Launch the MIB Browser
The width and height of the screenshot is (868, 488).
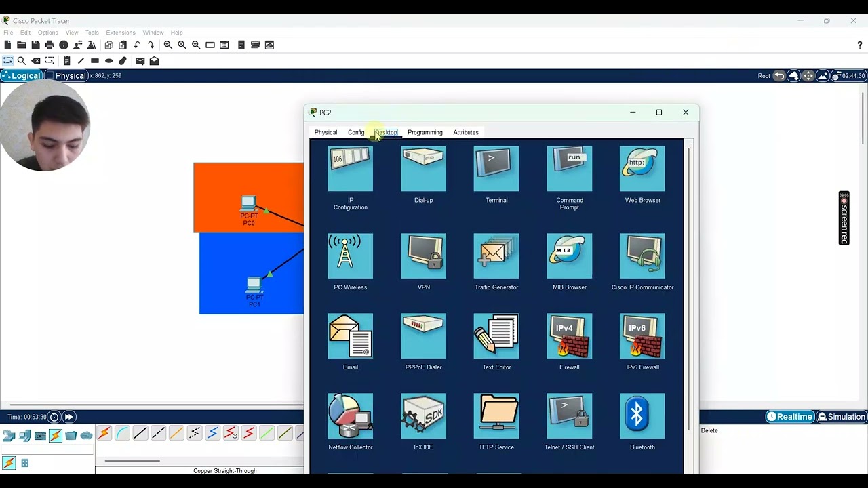click(x=570, y=256)
